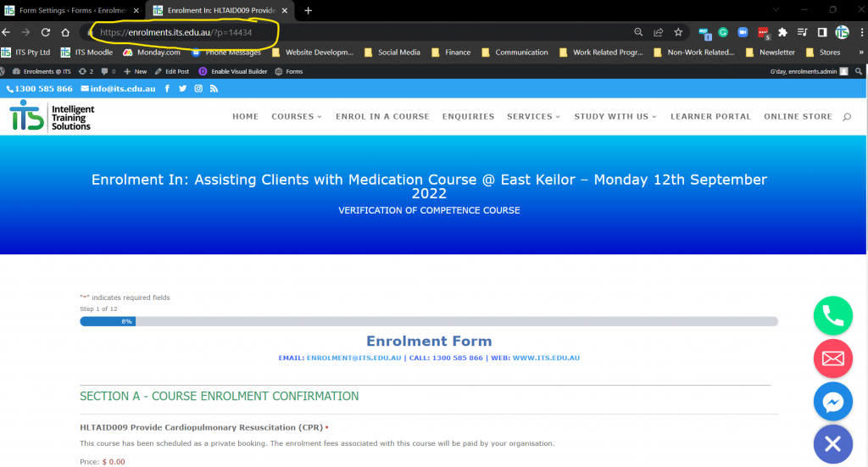The image size is (868, 467).
Task: Open the Twitter icon in top bar
Action: pos(183,88)
